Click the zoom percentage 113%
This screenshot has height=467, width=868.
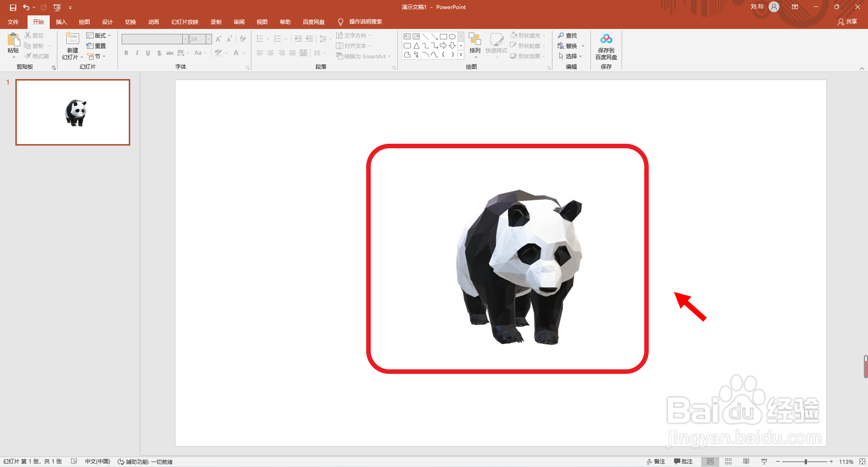click(x=846, y=462)
